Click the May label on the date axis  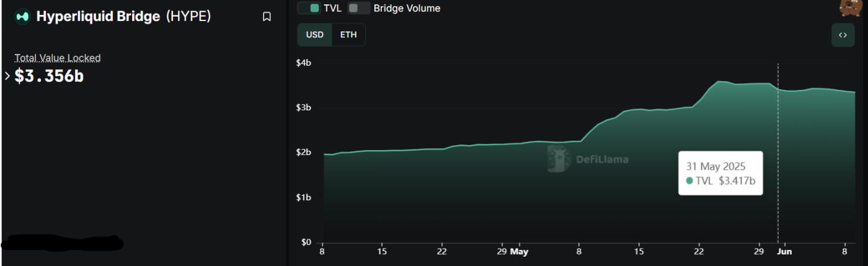pos(519,252)
